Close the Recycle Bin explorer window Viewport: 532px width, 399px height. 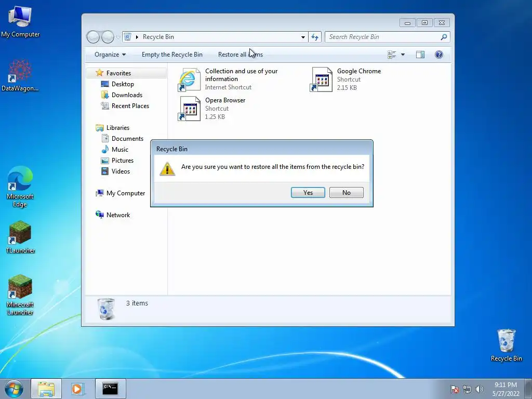point(442,23)
